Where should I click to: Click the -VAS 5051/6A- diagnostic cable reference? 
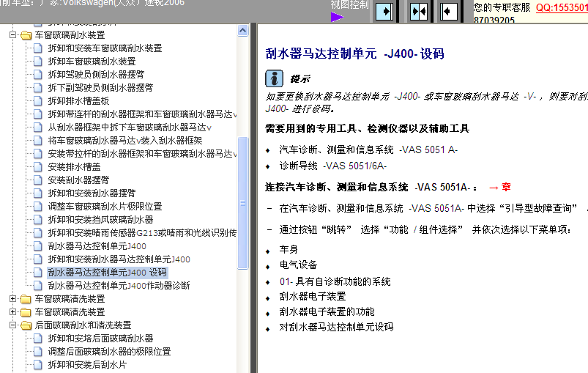pos(354,166)
